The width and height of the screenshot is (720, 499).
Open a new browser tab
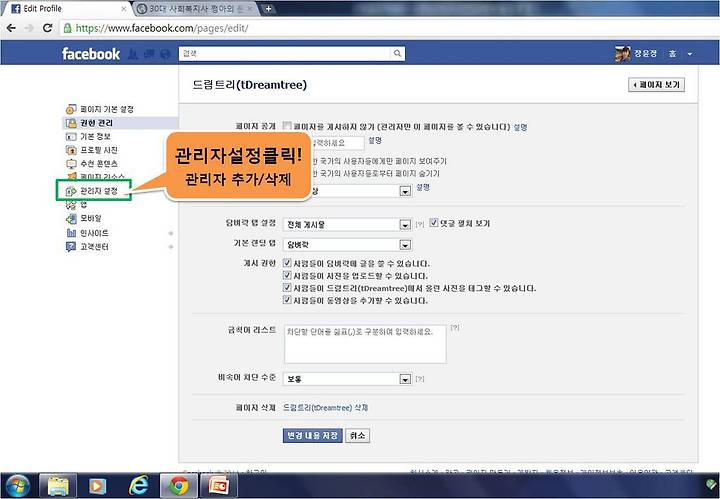[x=268, y=9]
